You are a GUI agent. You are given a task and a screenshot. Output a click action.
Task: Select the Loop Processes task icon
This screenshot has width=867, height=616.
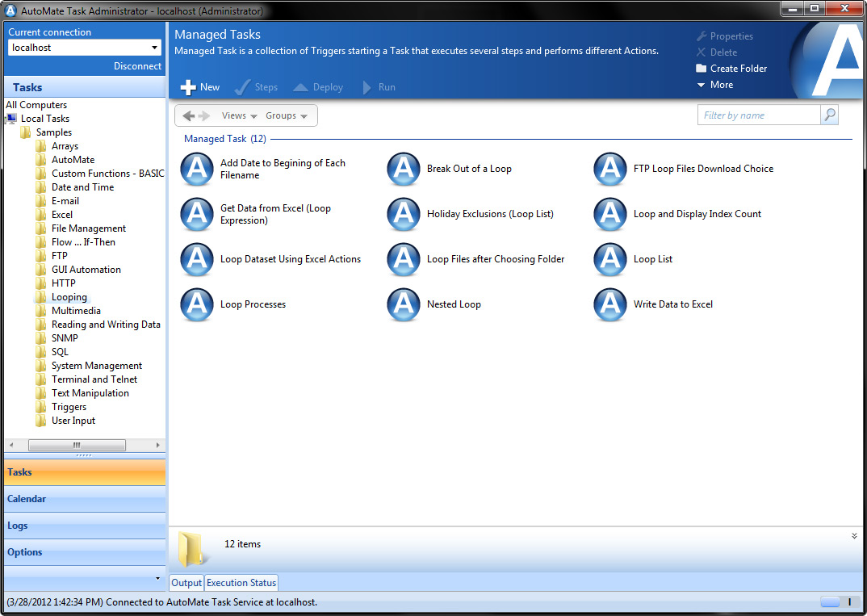(x=197, y=305)
